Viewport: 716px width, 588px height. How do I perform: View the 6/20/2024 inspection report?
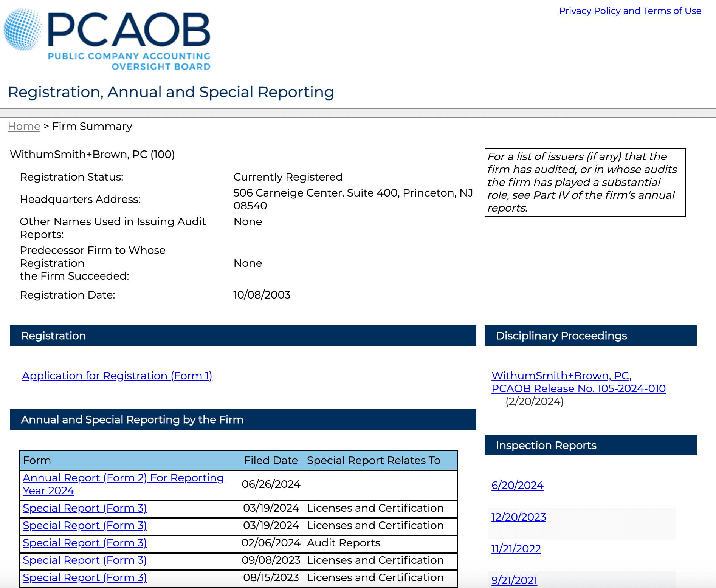click(517, 485)
